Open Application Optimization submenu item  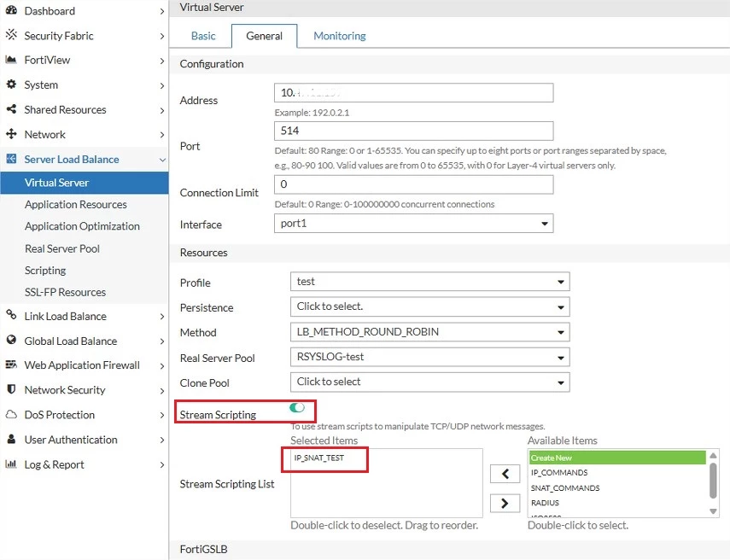tap(85, 226)
